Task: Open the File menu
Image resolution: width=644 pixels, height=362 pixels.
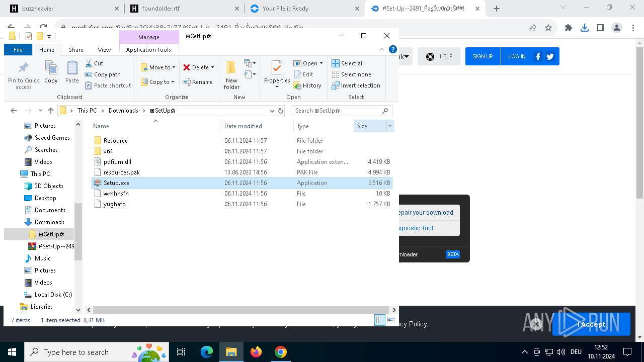Action: [18, 50]
